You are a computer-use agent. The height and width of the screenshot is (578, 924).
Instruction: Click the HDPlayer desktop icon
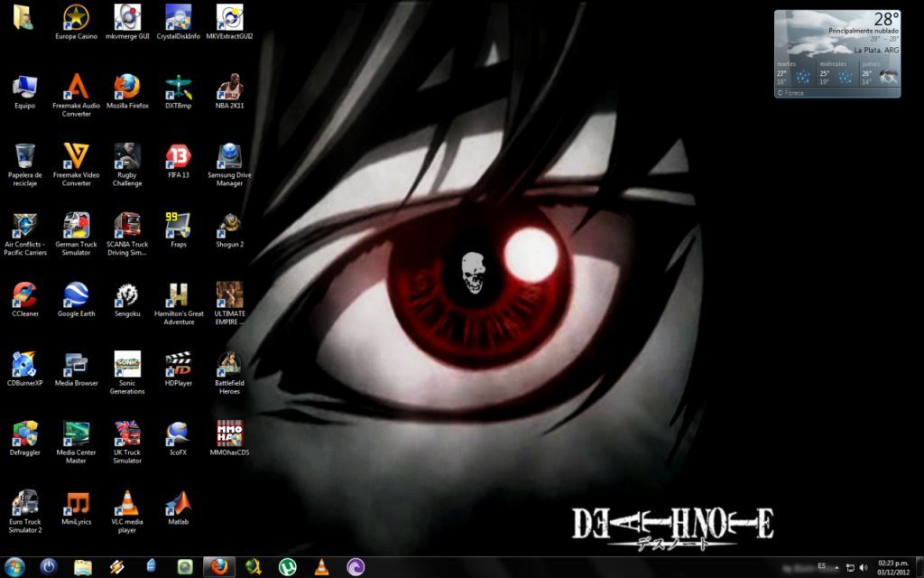(178, 369)
